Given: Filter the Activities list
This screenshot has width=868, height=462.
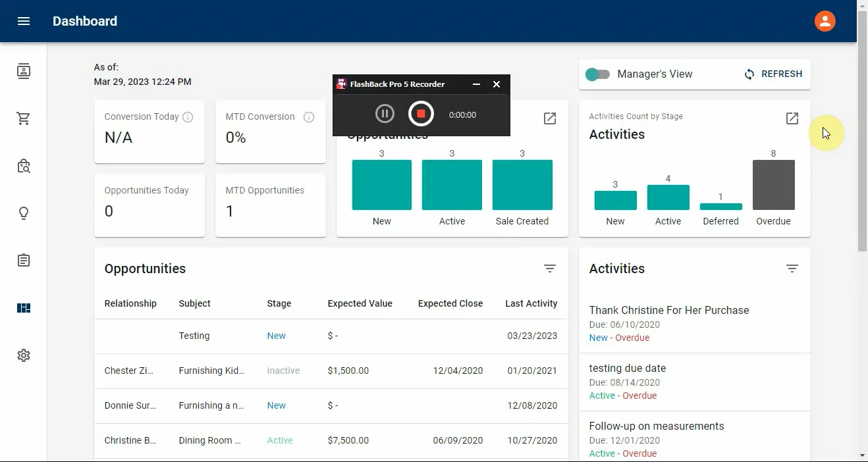Looking at the screenshot, I should pos(792,269).
